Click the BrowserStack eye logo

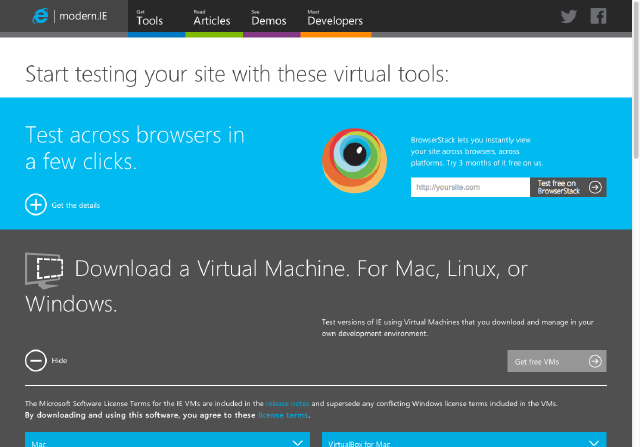pos(354,160)
